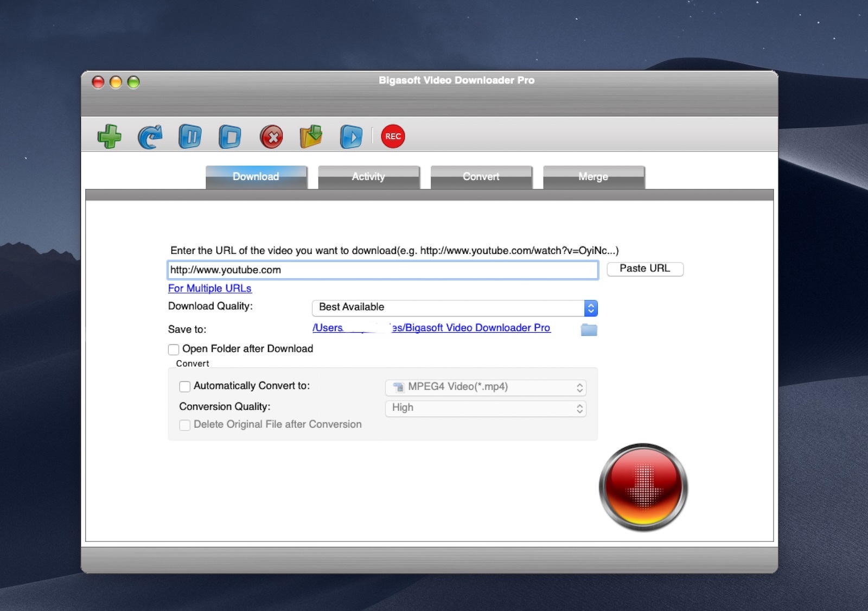Start recording with the red REC button
The width and height of the screenshot is (868, 611).
coord(393,136)
